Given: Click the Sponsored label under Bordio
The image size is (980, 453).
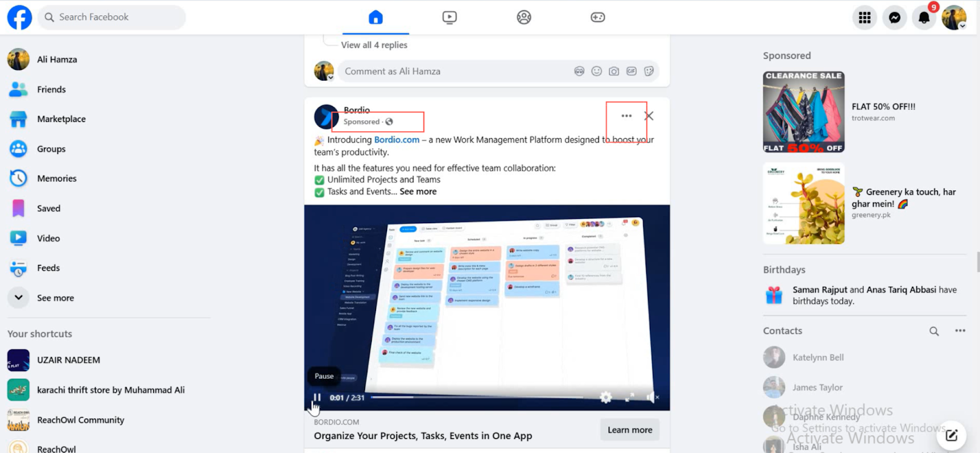Looking at the screenshot, I should click(361, 121).
